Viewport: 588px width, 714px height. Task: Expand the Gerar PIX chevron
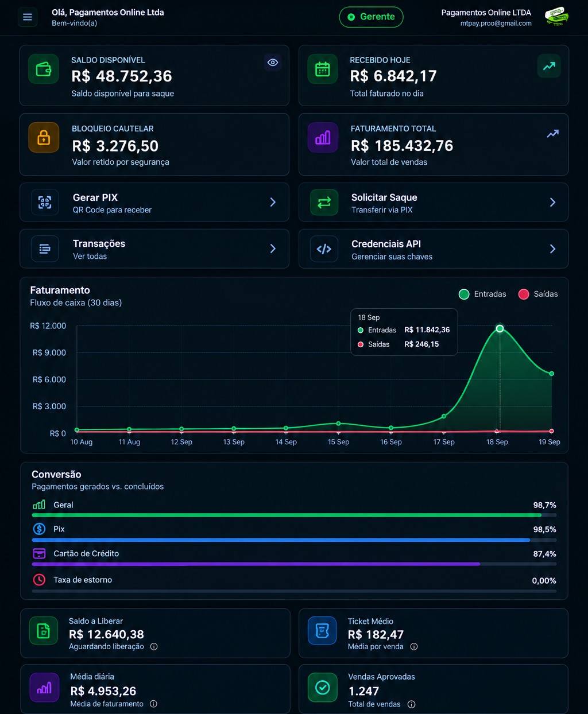click(273, 202)
